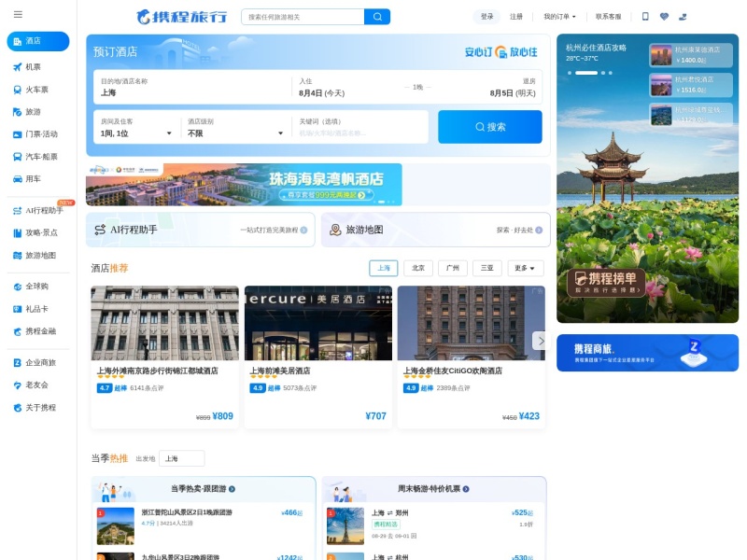
Task: Click price ¥707 of 美居酒店
Action: click(x=375, y=416)
